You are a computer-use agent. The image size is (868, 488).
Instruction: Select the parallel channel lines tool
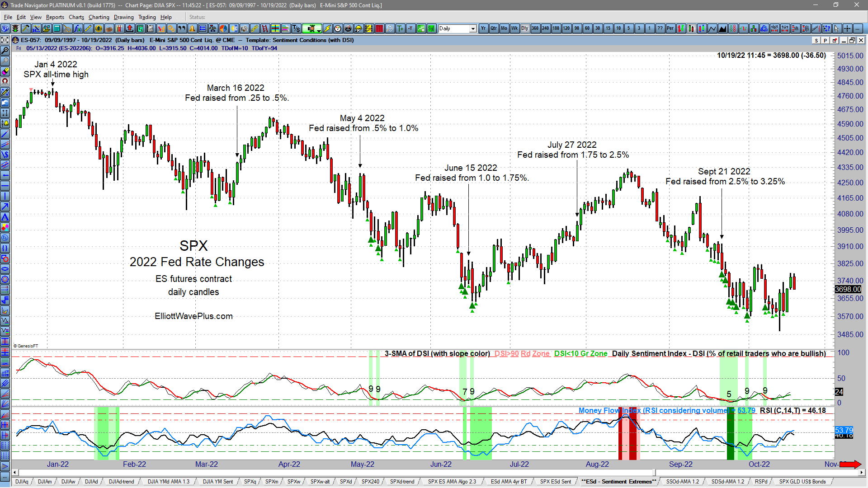pyautogui.click(x=5, y=144)
